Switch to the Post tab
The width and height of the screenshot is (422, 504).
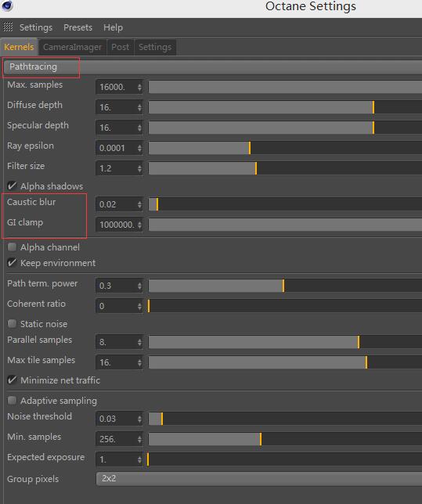(121, 47)
